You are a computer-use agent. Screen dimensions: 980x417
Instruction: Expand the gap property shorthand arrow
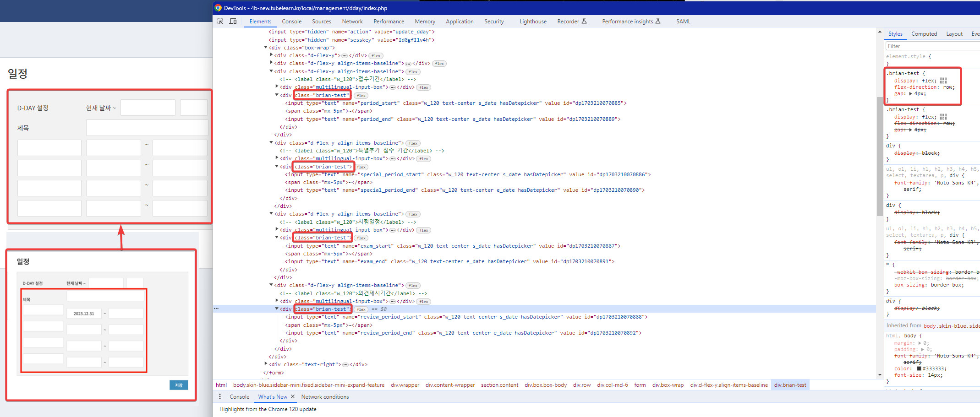pos(910,93)
